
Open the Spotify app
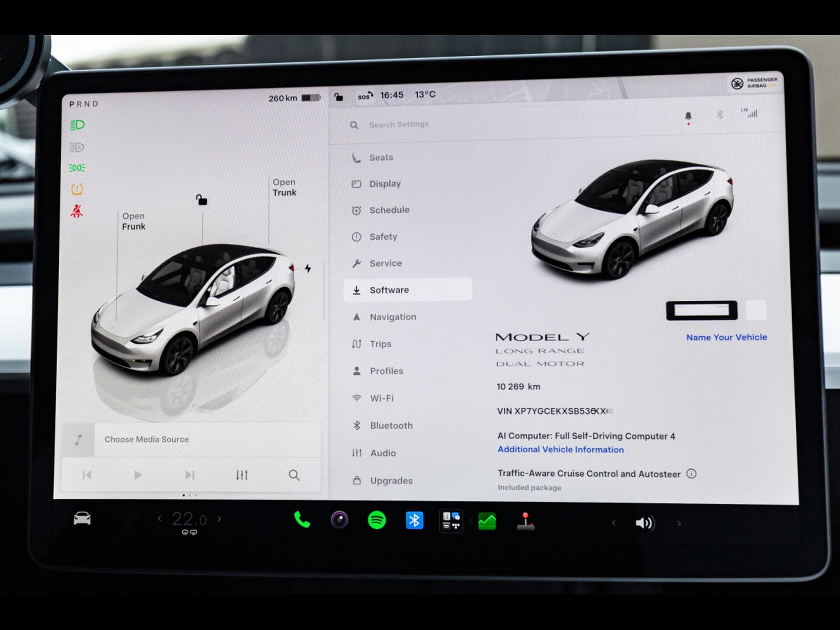tap(377, 520)
